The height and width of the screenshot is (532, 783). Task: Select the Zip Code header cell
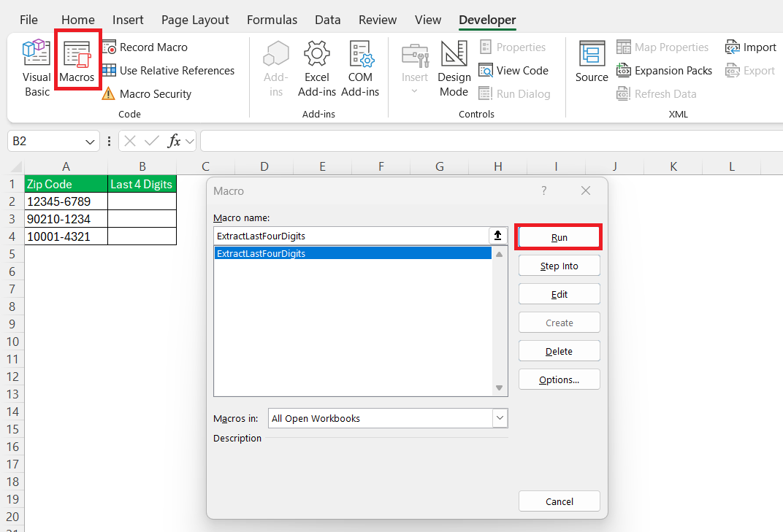(x=66, y=184)
